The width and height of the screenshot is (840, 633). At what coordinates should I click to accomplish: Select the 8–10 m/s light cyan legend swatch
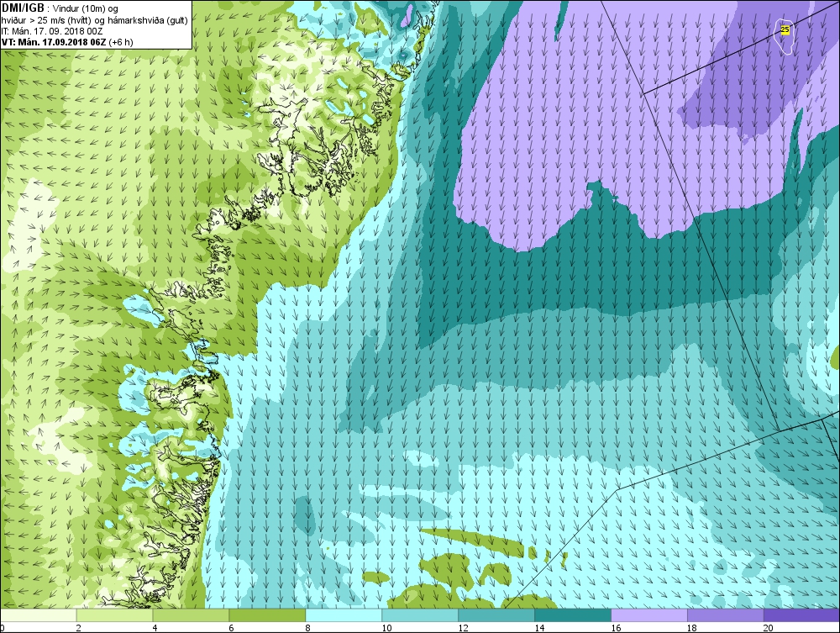click(x=344, y=615)
